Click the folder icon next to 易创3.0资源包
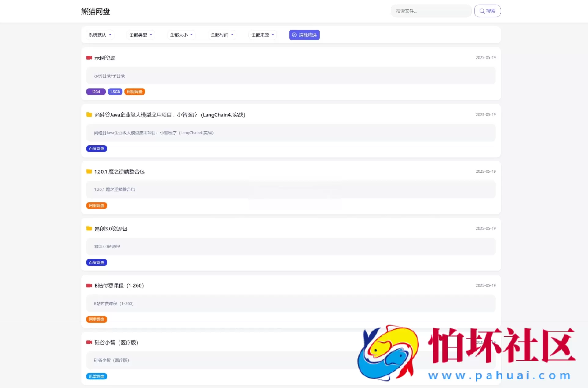Image resolution: width=588 pixels, height=388 pixels. pos(89,228)
